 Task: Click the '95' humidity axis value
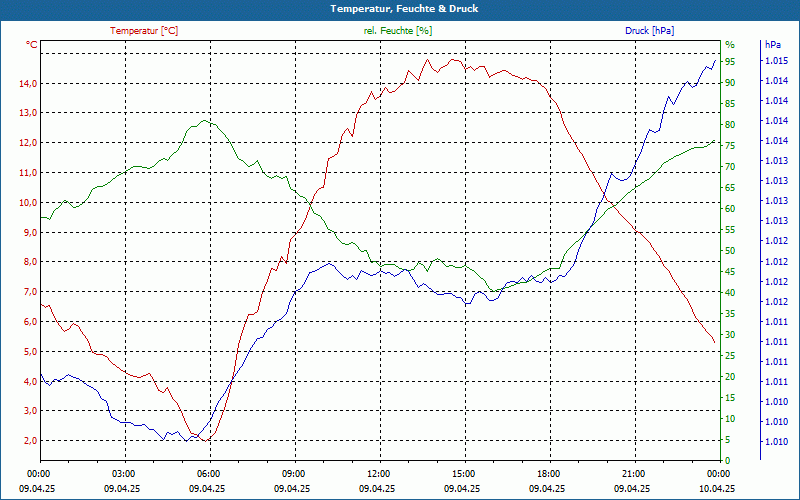point(730,62)
